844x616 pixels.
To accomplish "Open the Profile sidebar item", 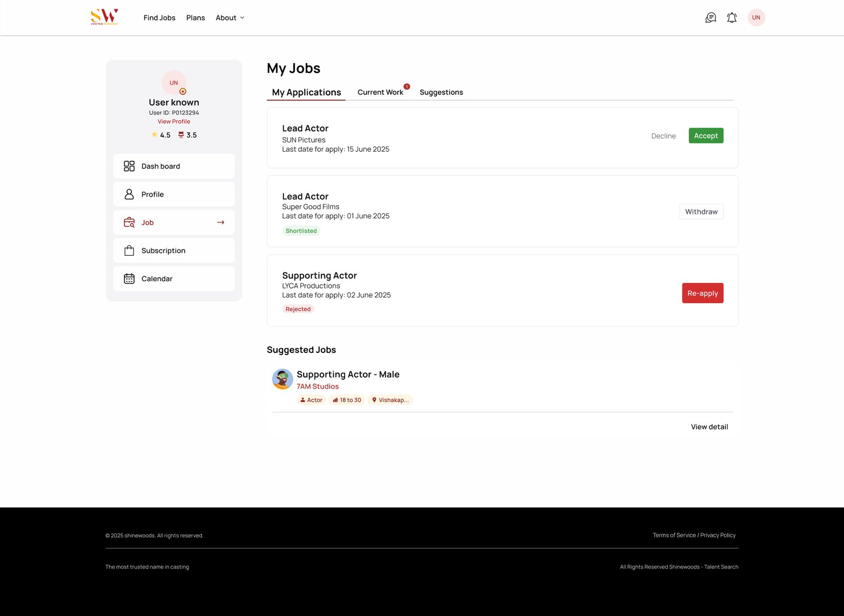I will [x=174, y=194].
